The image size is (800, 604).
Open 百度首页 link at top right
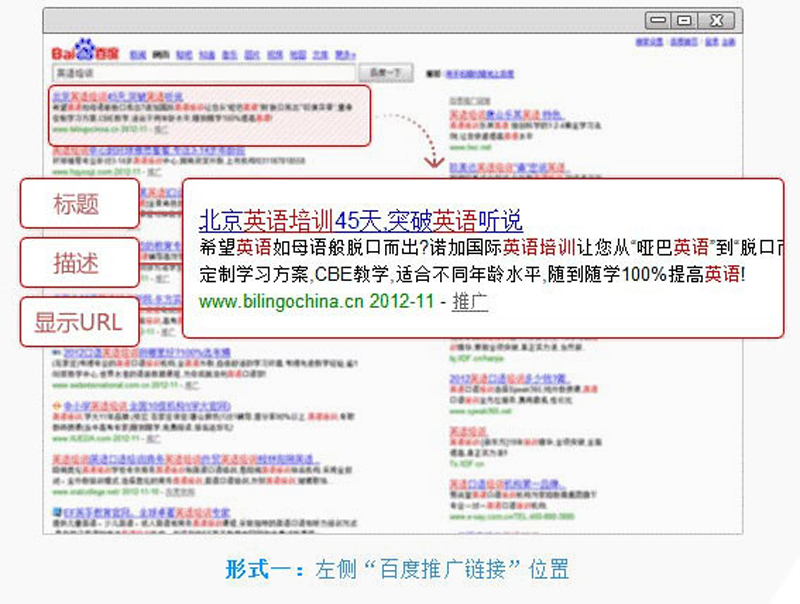[x=684, y=42]
